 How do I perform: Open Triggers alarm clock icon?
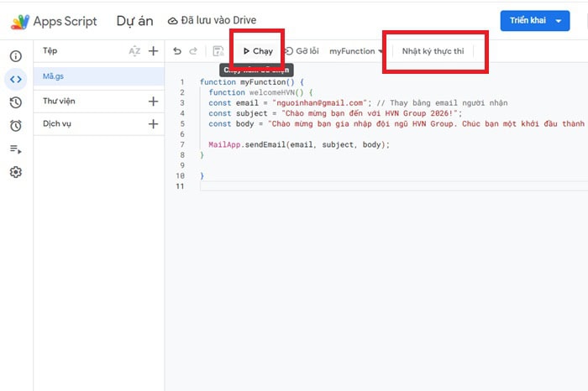point(15,126)
